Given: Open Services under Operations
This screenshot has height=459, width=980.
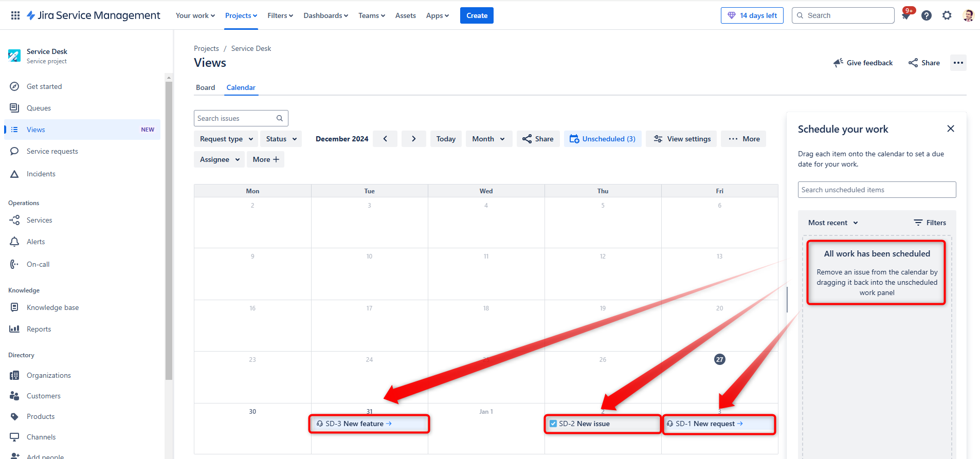Looking at the screenshot, I should pos(82,220).
